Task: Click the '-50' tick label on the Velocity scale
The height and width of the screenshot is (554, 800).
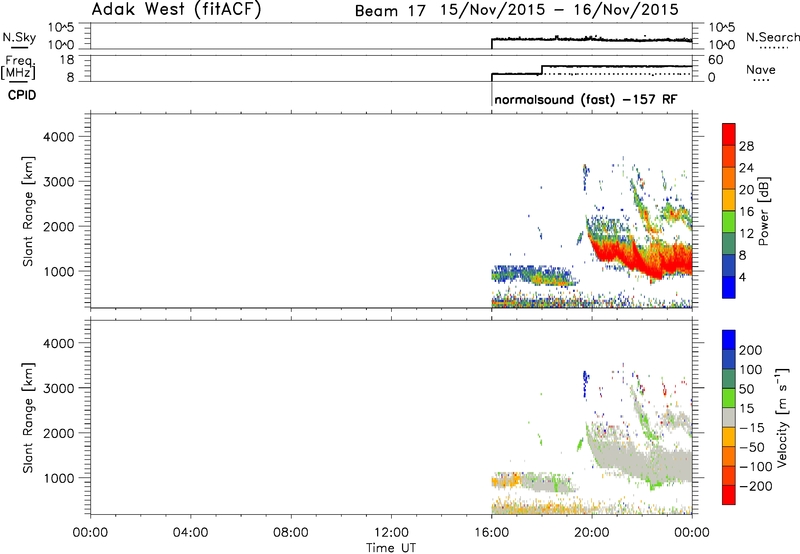Action: click(752, 447)
